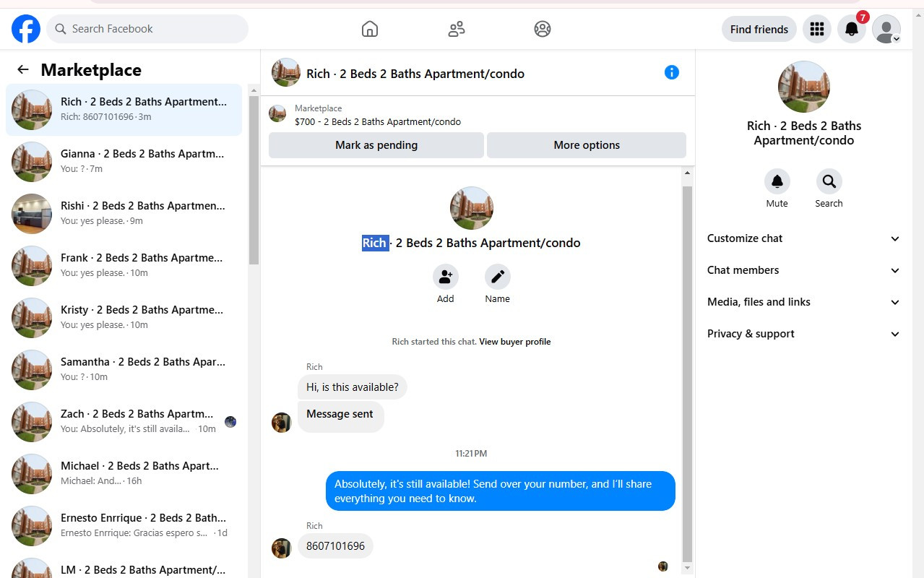Open the LM conversation
The image size is (924, 578).
point(124,566)
